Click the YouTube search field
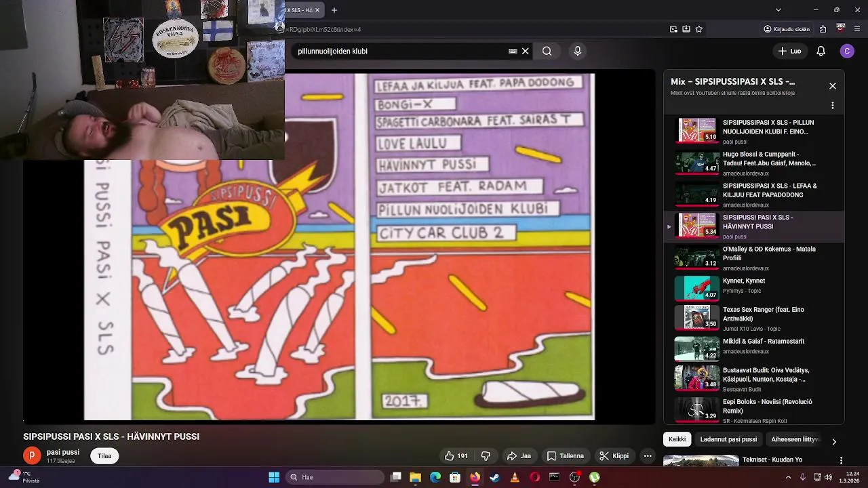The height and width of the screenshot is (488, 868). [x=400, y=51]
